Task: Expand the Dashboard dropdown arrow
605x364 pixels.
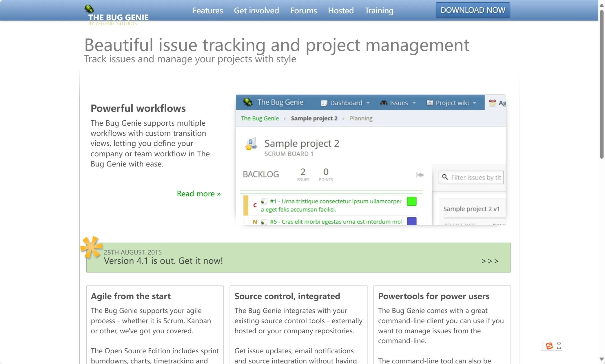Action: (368, 103)
